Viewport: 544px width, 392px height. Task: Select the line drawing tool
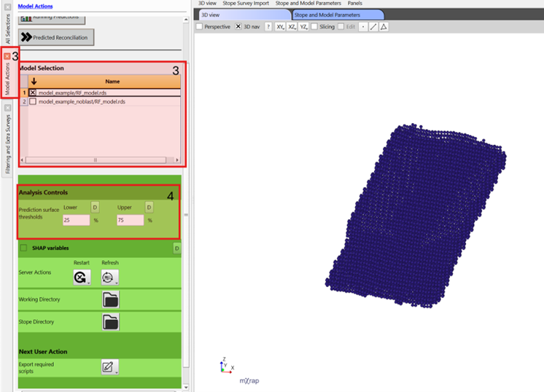pyautogui.click(x=373, y=27)
